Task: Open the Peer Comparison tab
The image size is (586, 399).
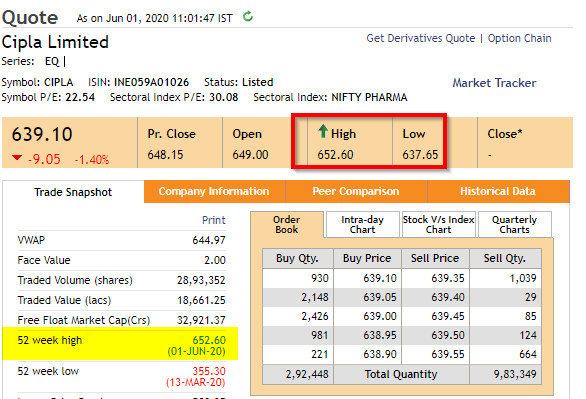Action: pos(356,191)
